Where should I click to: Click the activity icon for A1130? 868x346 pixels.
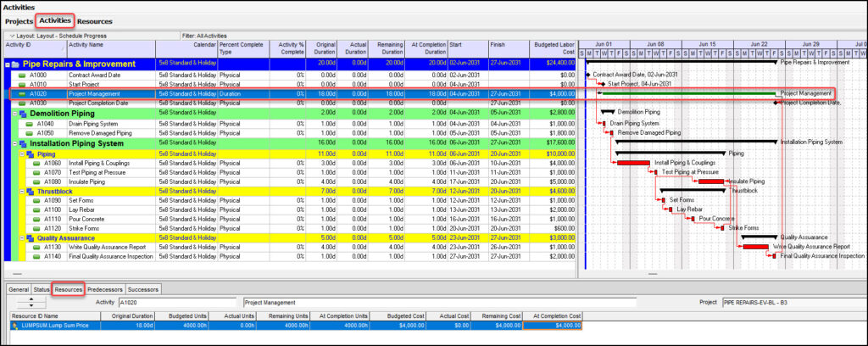pyautogui.click(x=37, y=248)
